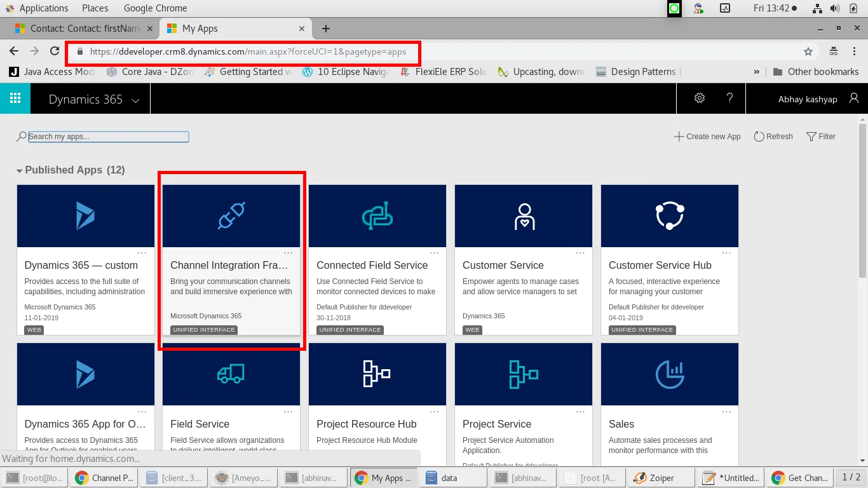This screenshot has height=488, width=868.
Task: Open a new Chrome tab
Action: 326,29
